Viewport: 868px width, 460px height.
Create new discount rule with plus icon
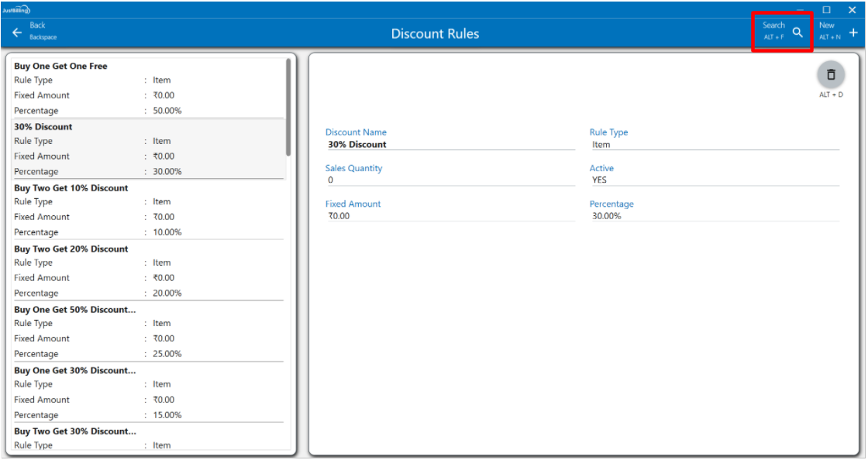853,33
